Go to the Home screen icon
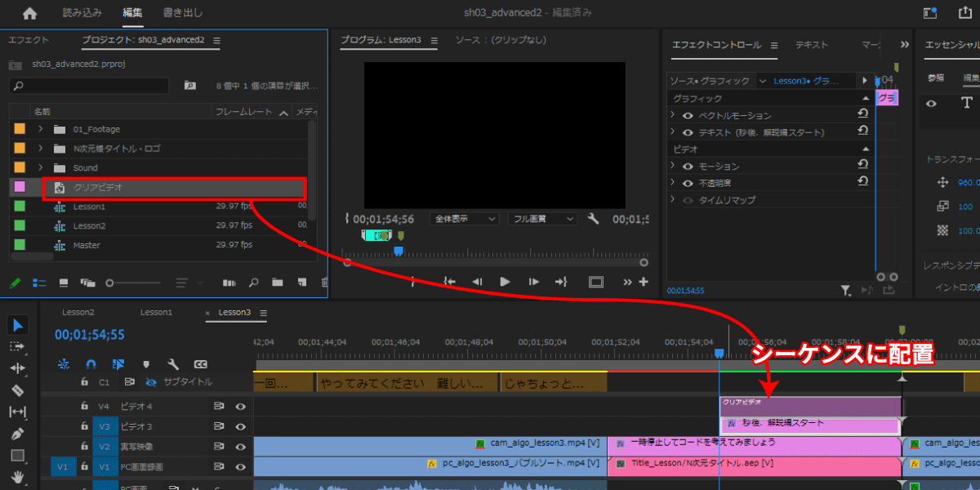This screenshot has width=980, height=490. pos(29,13)
